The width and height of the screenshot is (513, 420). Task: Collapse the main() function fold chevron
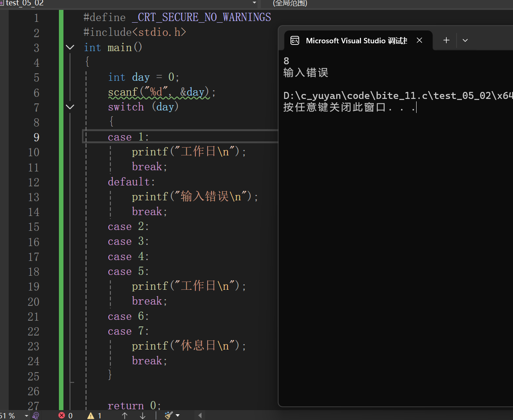tap(70, 47)
